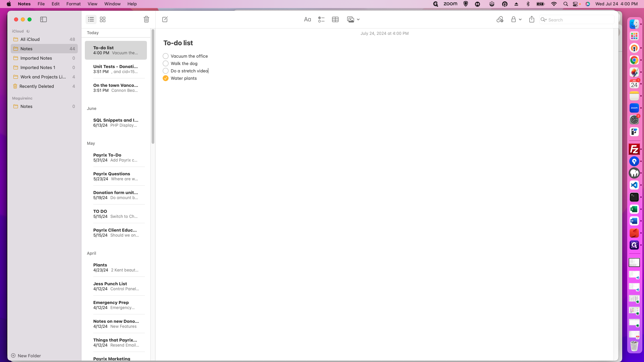The height and width of the screenshot is (362, 644).
Task: Open Finder from the Dock
Action: [634, 24]
